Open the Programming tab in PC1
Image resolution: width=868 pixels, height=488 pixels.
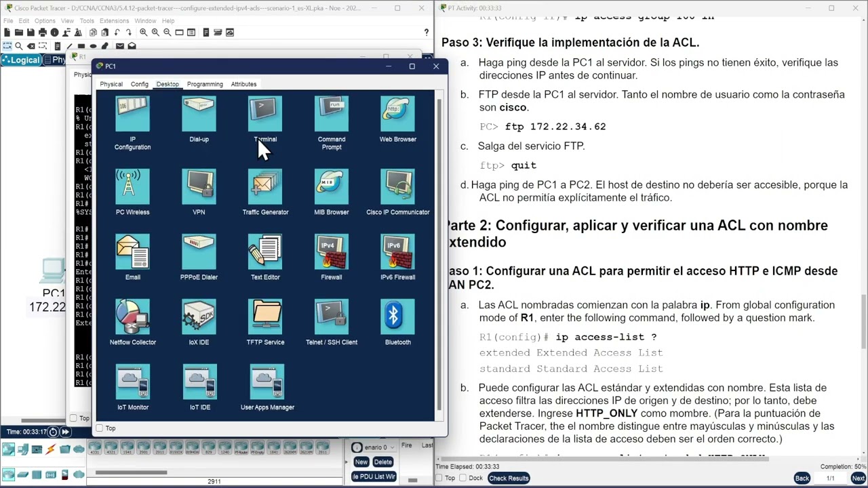(x=205, y=84)
